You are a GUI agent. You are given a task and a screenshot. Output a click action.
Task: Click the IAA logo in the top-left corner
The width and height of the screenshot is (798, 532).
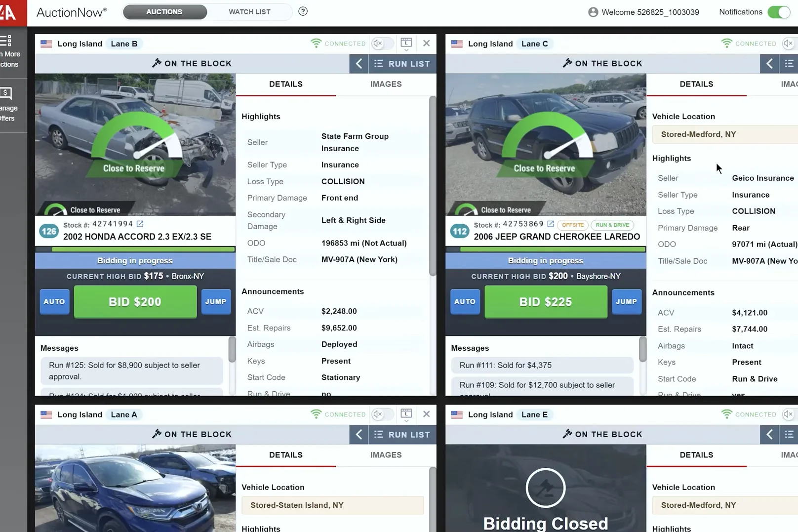(x=10, y=12)
